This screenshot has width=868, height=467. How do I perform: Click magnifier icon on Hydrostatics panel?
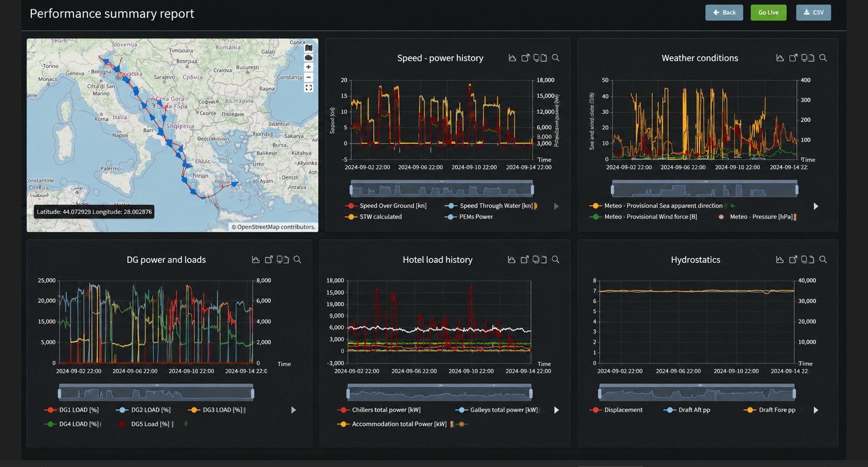point(823,259)
